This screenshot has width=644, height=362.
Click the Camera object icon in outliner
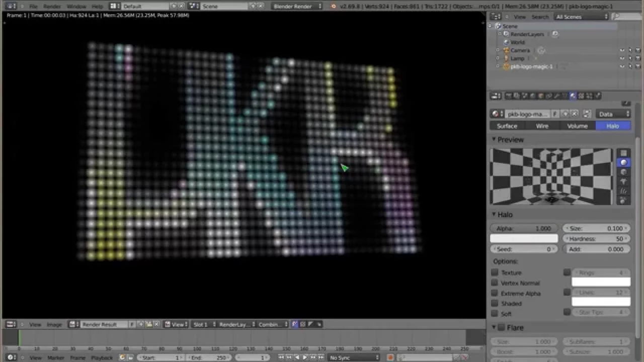click(x=507, y=50)
